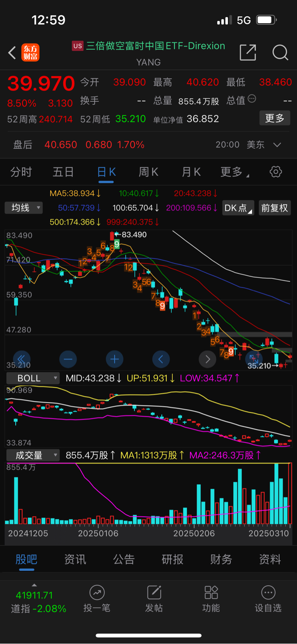The height and width of the screenshot is (644, 297).
Task: Open the 功能 grid icon
Action: (x=211, y=592)
